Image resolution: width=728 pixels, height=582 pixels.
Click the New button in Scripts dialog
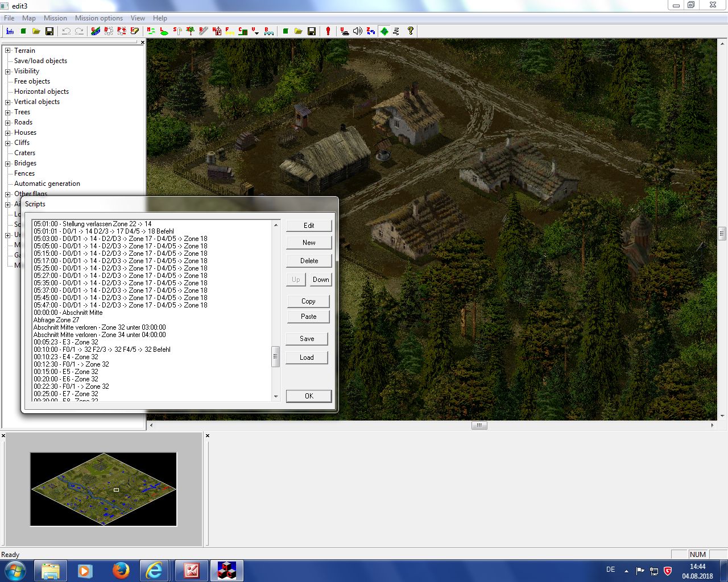(x=309, y=243)
